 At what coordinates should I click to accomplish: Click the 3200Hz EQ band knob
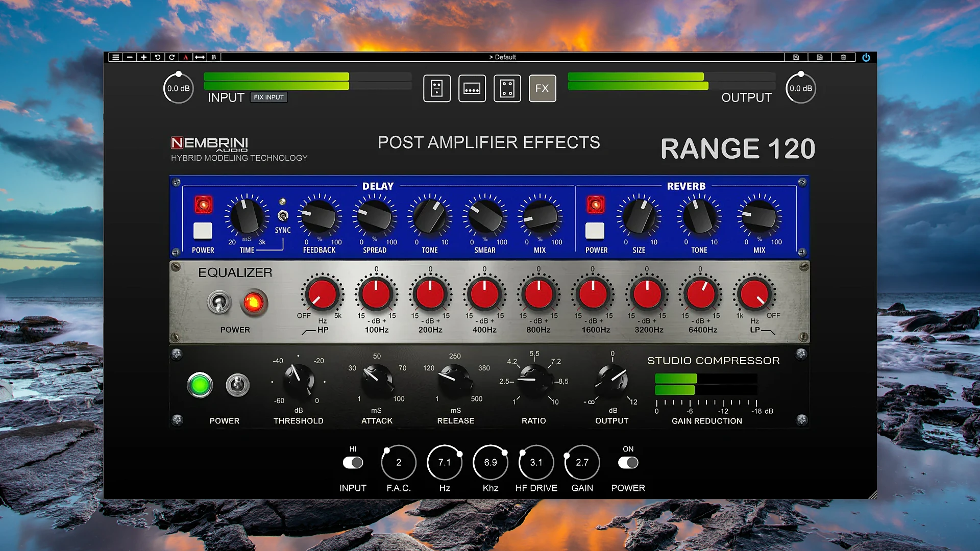(647, 294)
